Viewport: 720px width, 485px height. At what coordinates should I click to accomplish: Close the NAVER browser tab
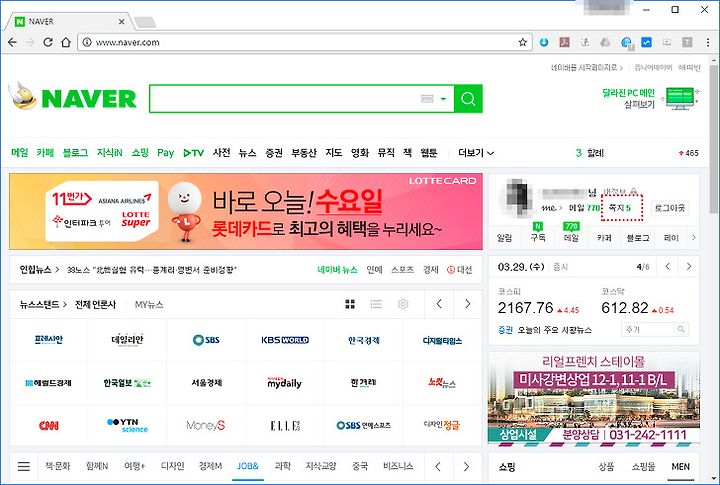(x=121, y=22)
